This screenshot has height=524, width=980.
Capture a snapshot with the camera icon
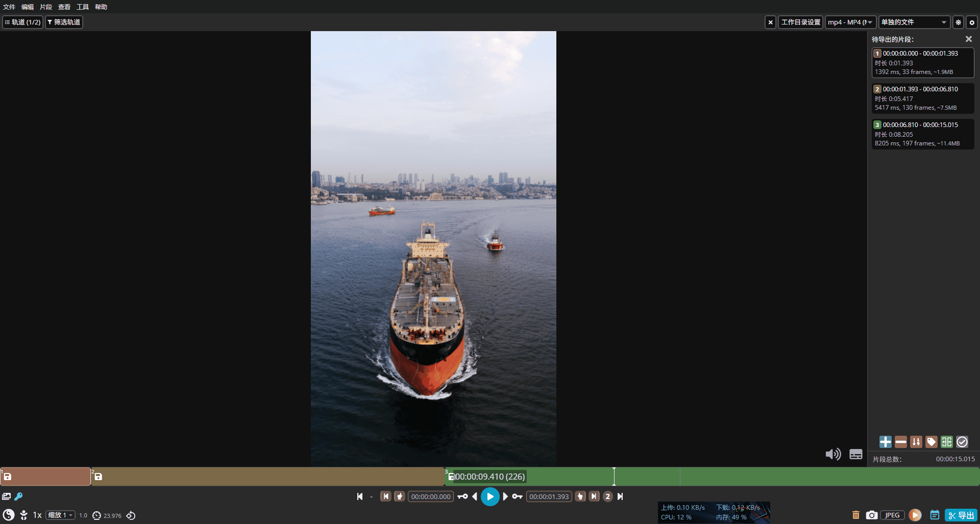[871, 515]
